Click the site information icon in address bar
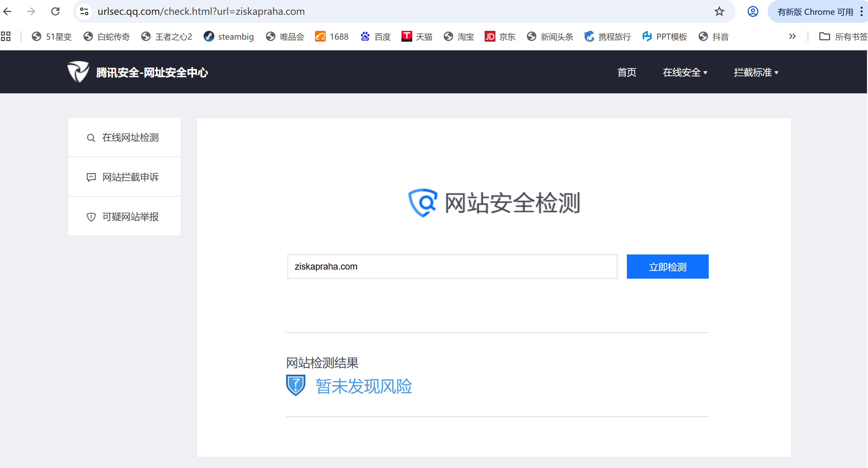The width and height of the screenshot is (868, 468). (84, 11)
